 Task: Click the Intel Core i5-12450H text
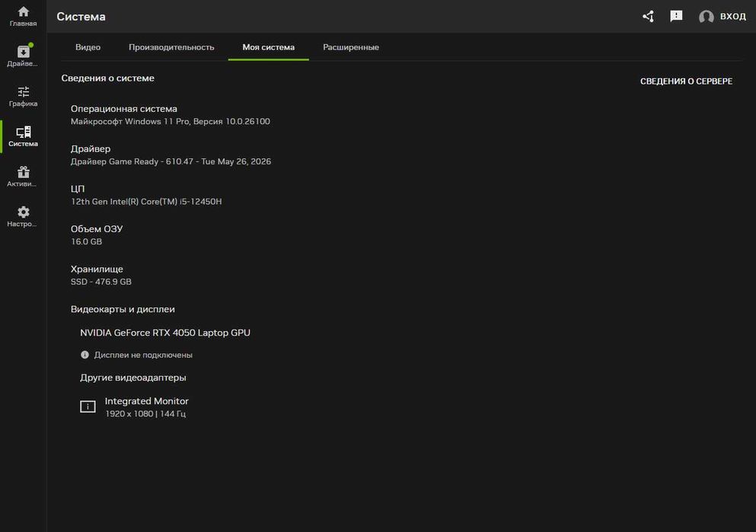click(146, 202)
